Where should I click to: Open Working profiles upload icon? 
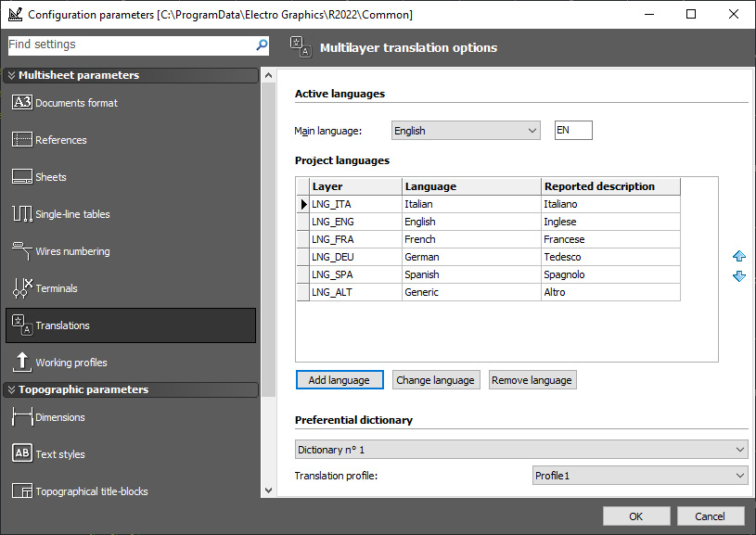pos(22,362)
